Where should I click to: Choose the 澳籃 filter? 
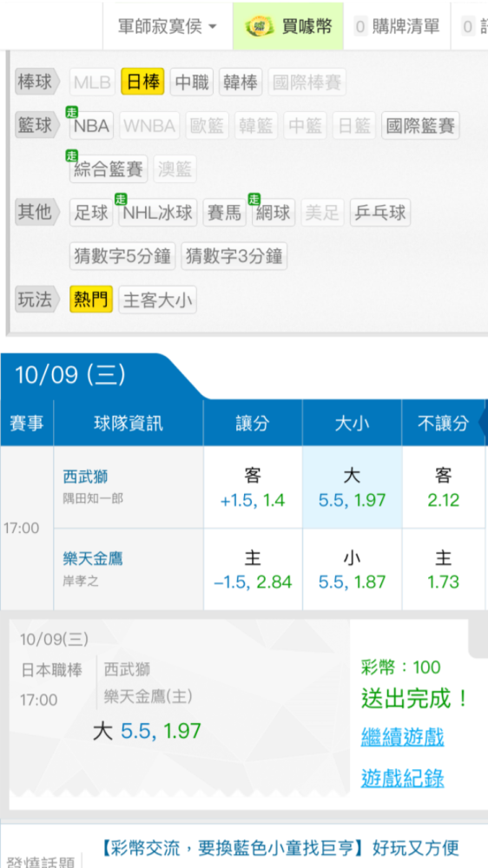[x=175, y=169]
